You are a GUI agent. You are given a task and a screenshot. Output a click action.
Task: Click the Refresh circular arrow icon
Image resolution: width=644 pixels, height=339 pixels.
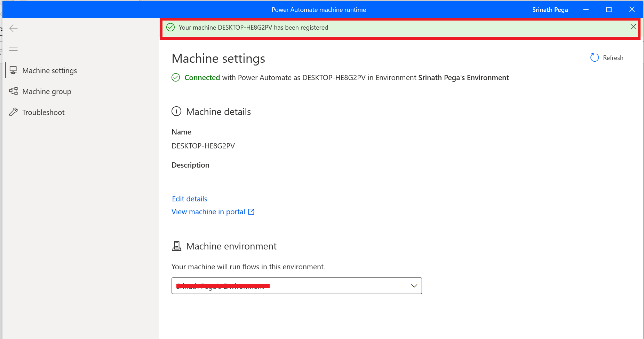point(594,58)
